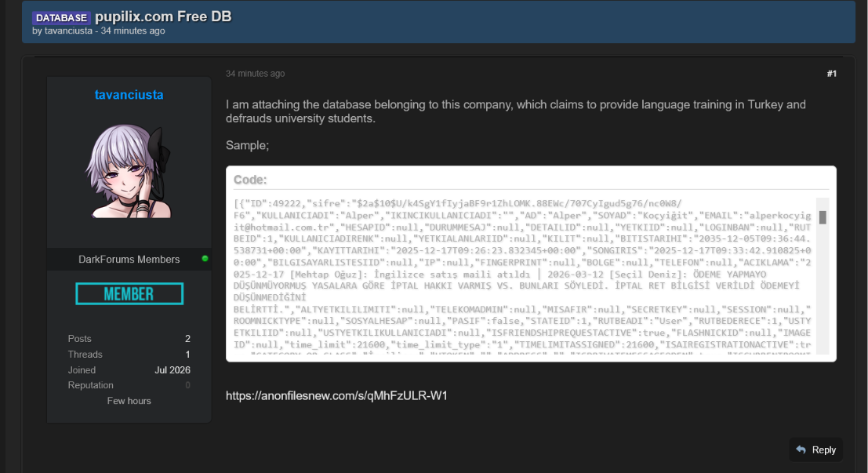Open the thread author link in header

coord(69,31)
